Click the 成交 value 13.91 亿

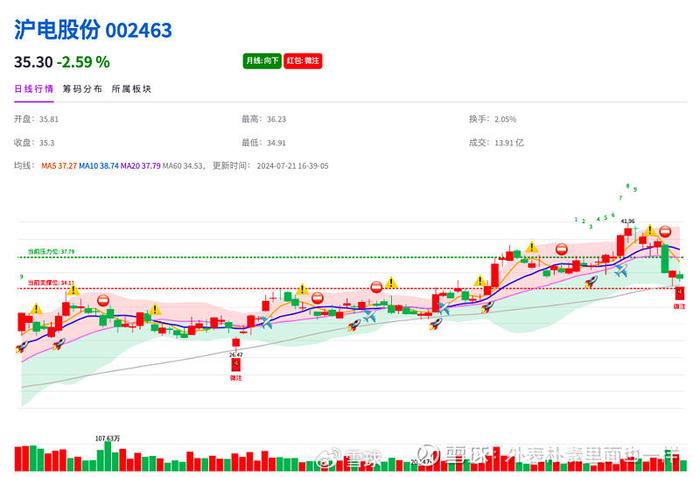tap(509, 143)
